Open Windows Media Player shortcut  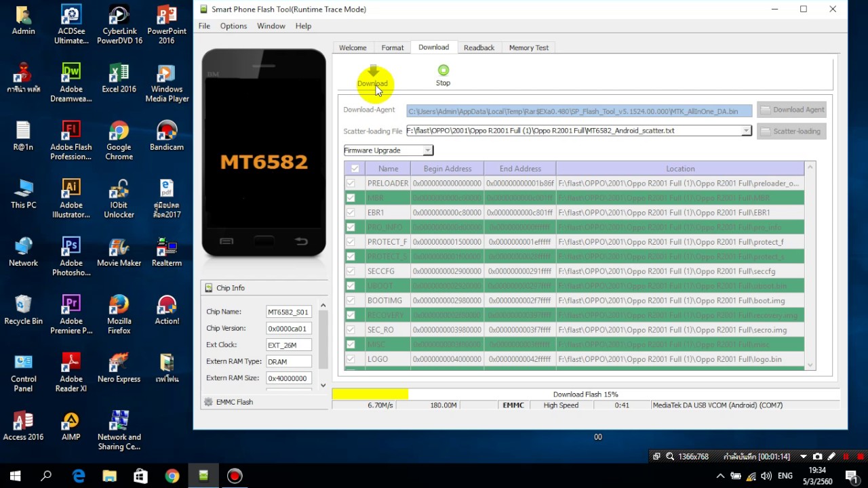[167, 82]
